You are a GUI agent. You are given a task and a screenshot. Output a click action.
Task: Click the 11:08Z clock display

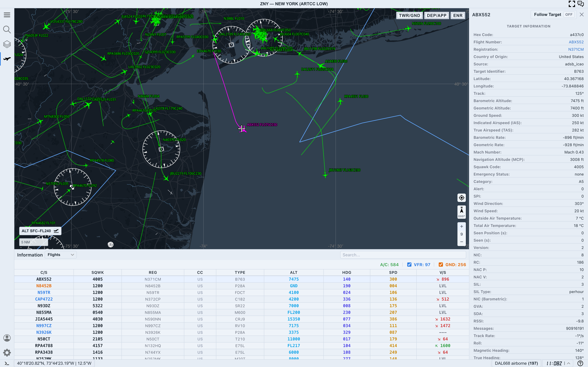click(554, 363)
